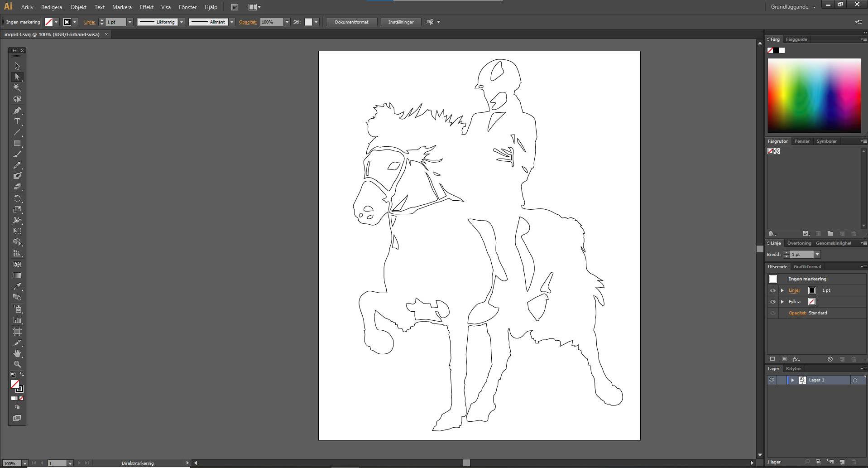
Task: Select the Magic Wand tool
Action: (17, 88)
